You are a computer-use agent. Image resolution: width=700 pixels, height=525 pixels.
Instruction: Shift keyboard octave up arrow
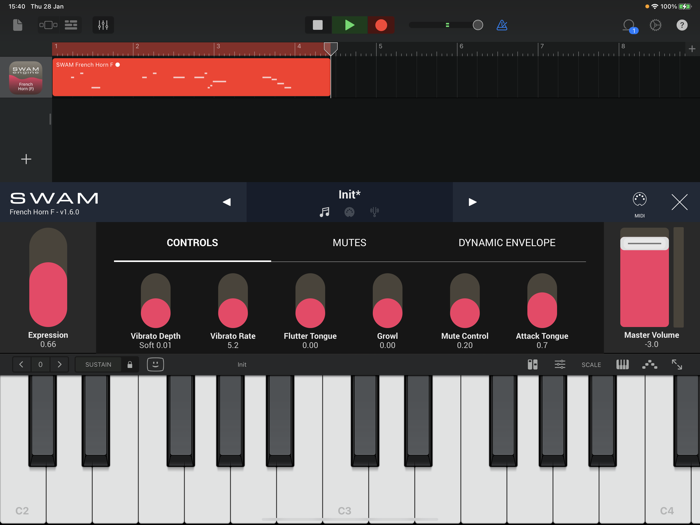point(59,365)
